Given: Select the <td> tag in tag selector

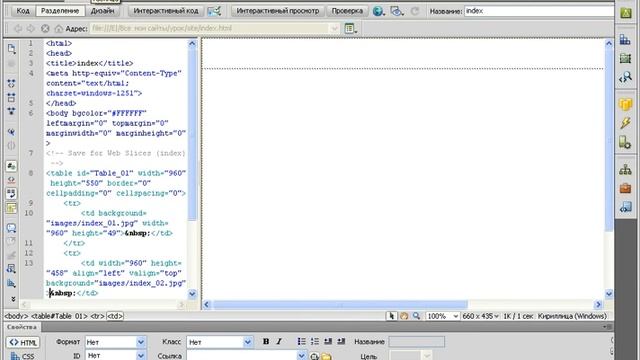Looking at the screenshot, I should [x=115, y=316].
